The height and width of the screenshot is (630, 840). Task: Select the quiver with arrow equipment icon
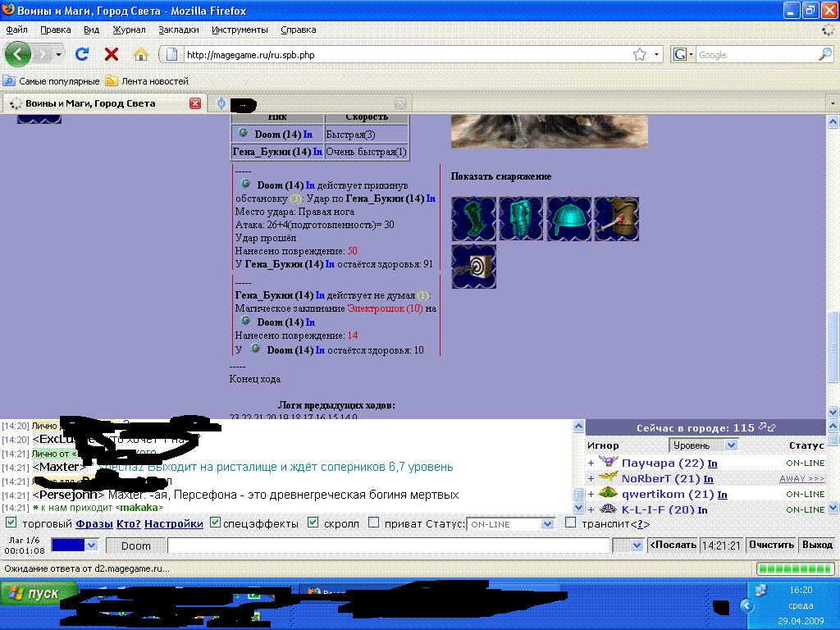pyautogui.click(x=617, y=218)
